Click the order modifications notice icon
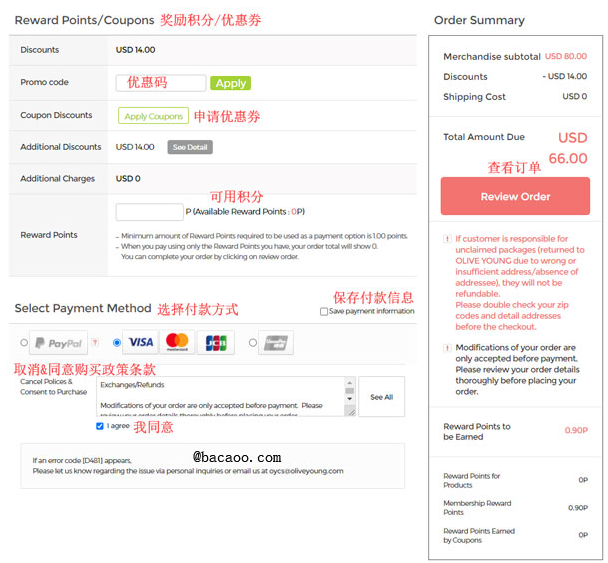The image size is (608, 563). click(447, 348)
